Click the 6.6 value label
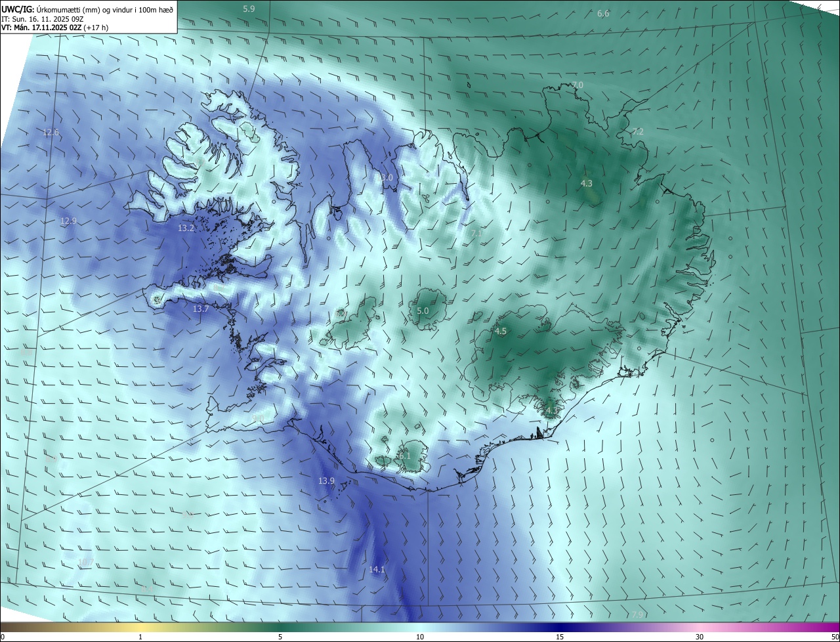 click(x=603, y=13)
